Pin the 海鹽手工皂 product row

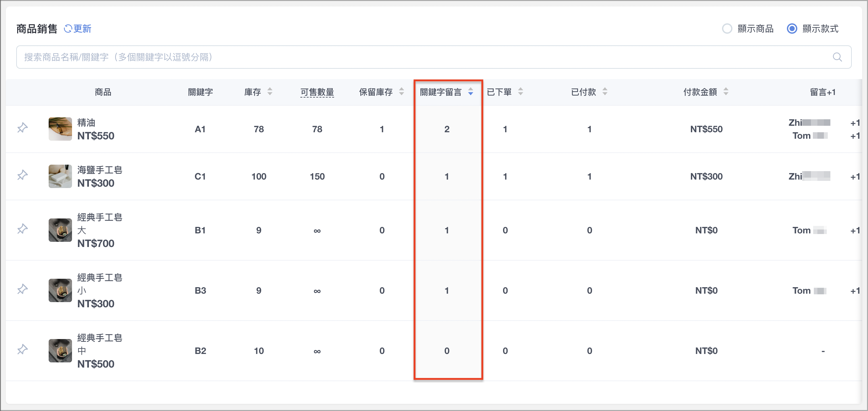(22, 175)
